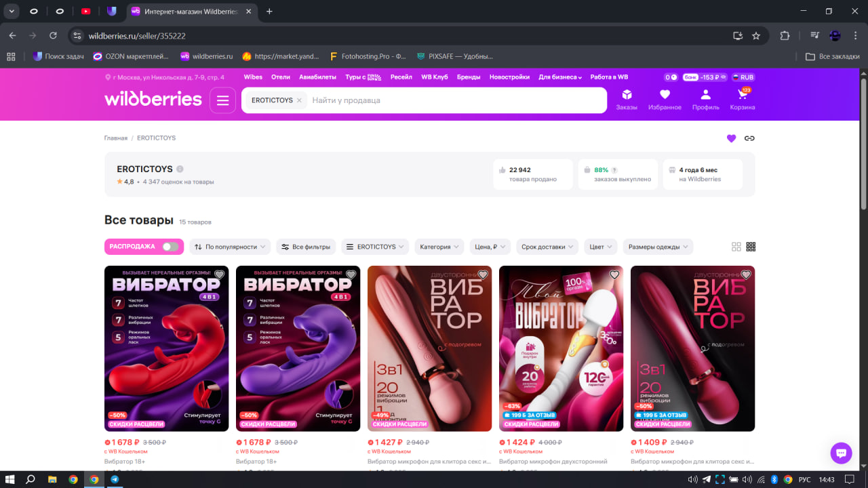Open the Корзина shopping cart
868x488 pixels.
pos(743,100)
